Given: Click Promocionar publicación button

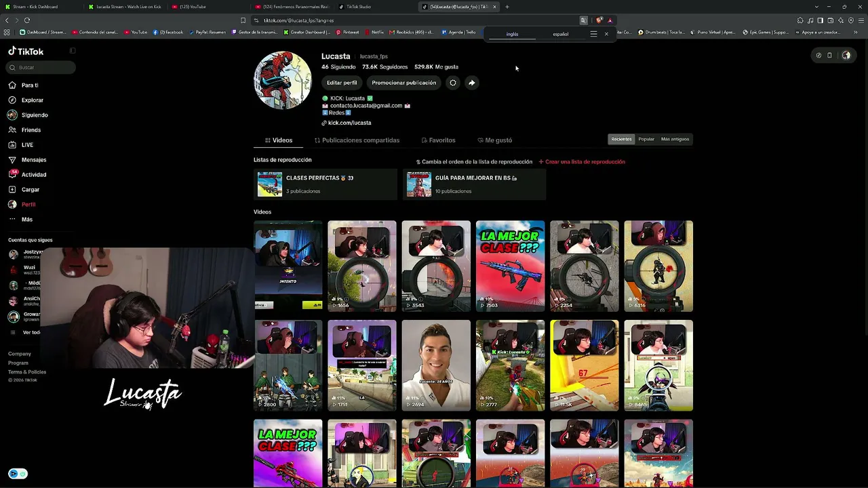Looking at the screenshot, I should click(x=403, y=83).
